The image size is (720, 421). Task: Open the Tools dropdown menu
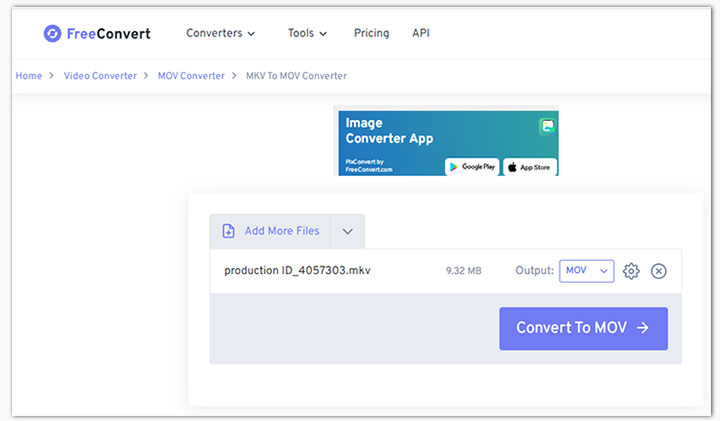click(x=307, y=33)
